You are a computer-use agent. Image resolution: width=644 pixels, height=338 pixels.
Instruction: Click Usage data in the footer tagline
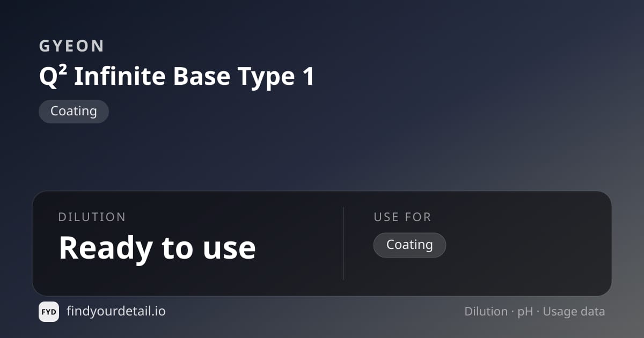[574, 312]
